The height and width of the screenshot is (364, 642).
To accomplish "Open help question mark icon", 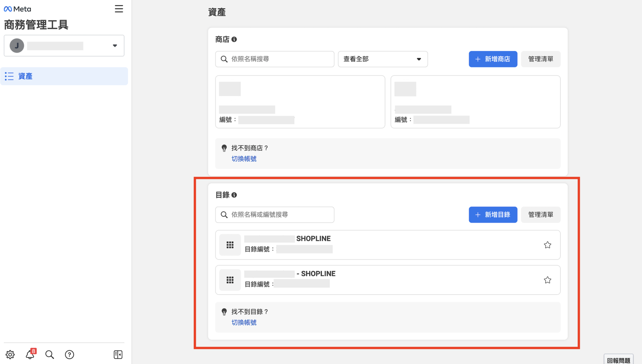I will pyautogui.click(x=69, y=354).
